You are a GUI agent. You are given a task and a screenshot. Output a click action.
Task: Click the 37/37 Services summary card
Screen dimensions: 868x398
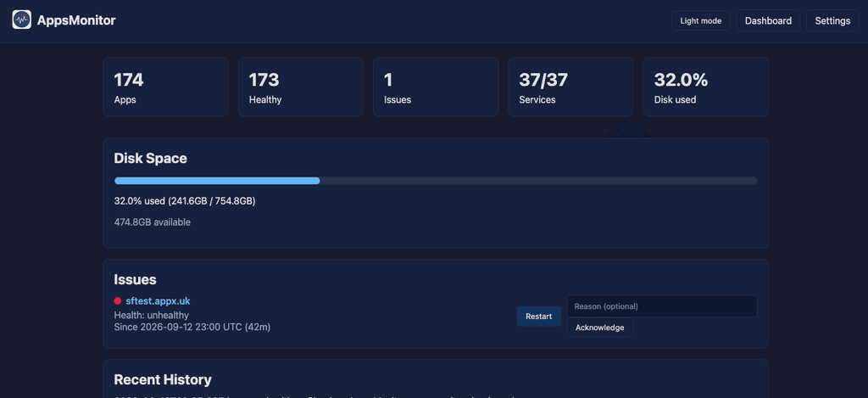pyautogui.click(x=570, y=87)
